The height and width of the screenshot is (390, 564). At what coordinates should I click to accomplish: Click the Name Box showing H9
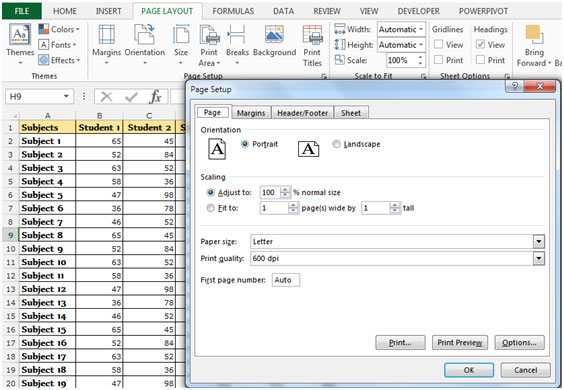[x=33, y=96]
